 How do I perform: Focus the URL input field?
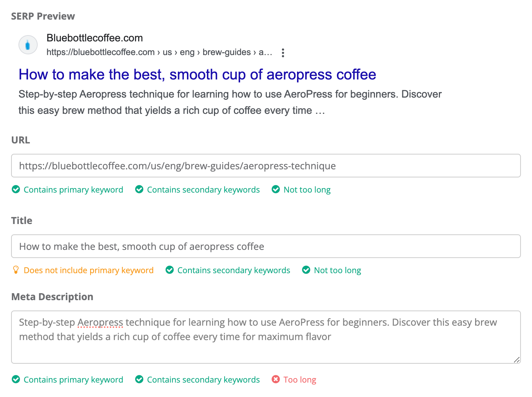(266, 166)
